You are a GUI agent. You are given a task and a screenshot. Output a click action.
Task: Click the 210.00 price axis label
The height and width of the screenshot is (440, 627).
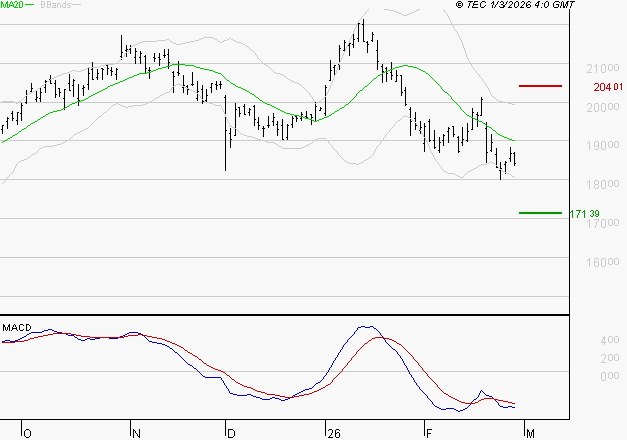point(603,69)
